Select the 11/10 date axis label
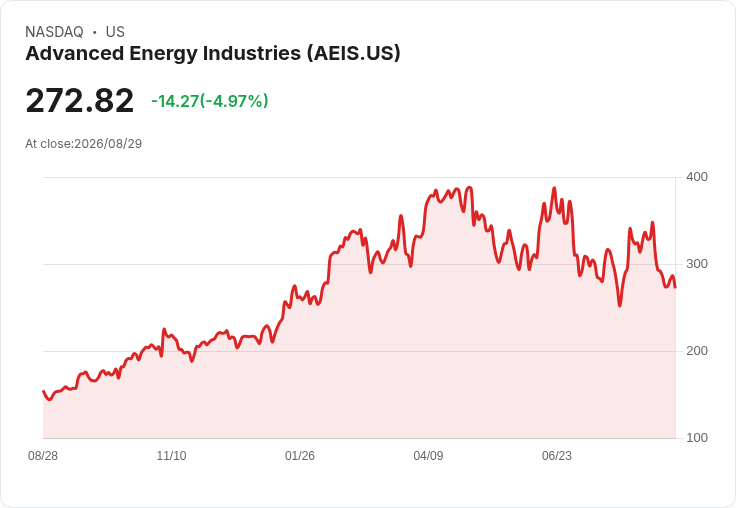The height and width of the screenshot is (508, 736). coord(171,456)
